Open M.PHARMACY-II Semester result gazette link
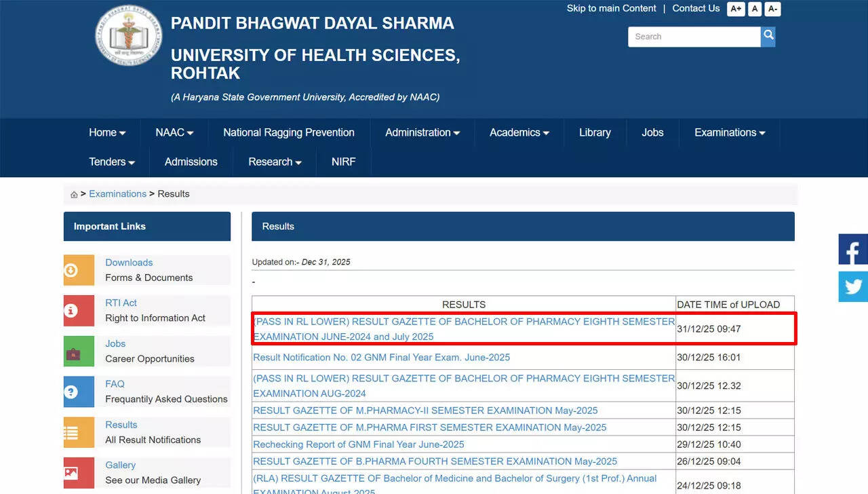This screenshot has width=868, height=494. [425, 411]
